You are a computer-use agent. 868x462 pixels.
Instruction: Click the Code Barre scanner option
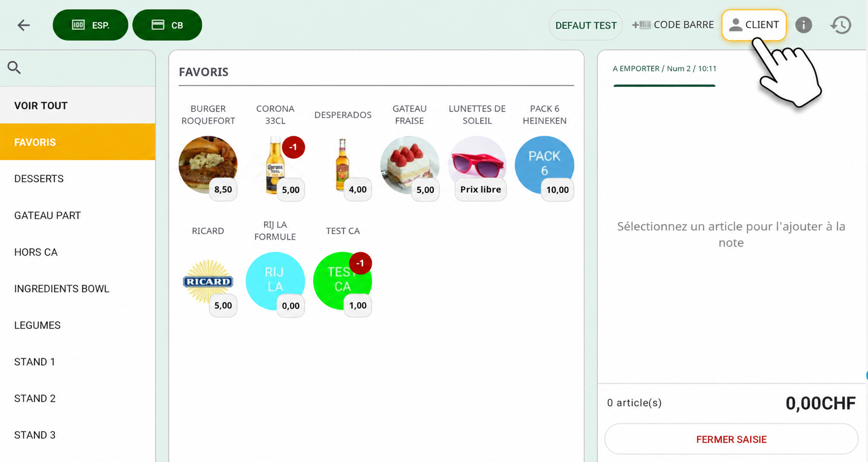click(673, 25)
